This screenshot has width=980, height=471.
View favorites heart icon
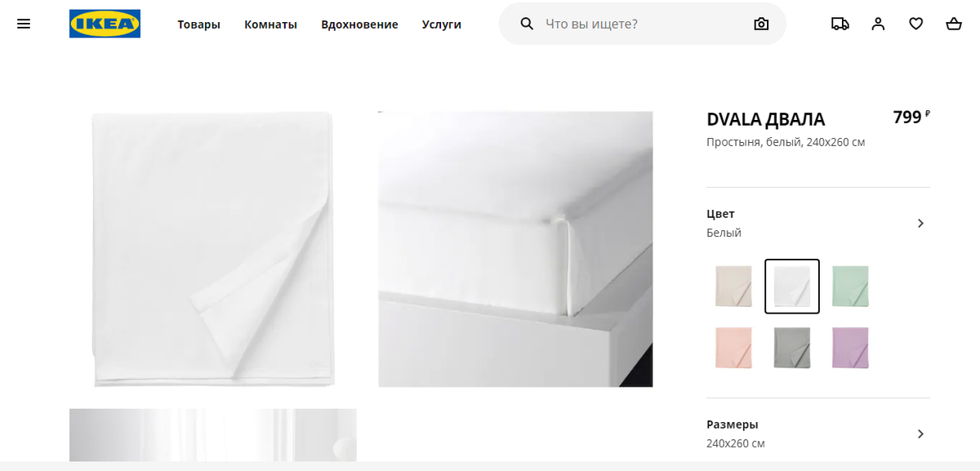915,24
